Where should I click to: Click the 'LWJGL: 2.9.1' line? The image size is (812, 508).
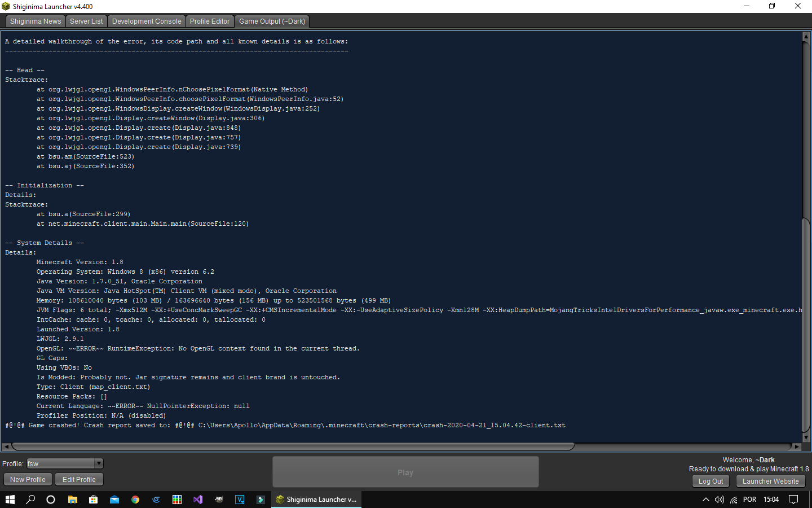pyautogui.click(x=60, y=339)
